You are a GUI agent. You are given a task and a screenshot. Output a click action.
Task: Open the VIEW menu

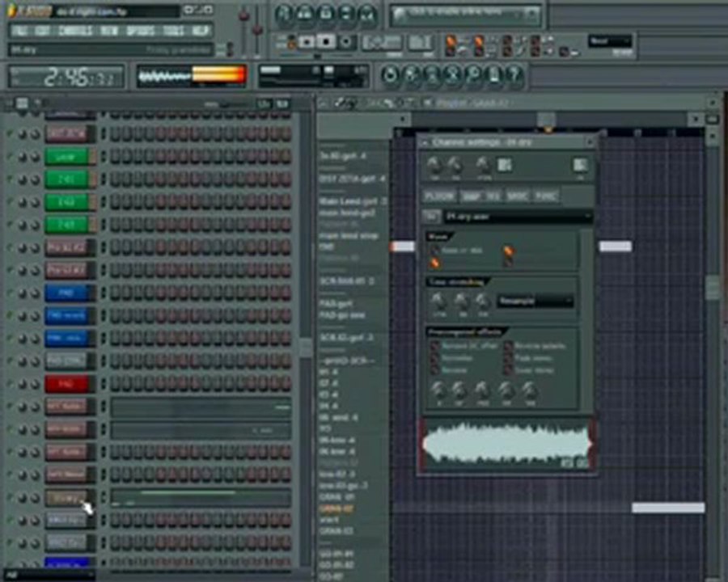[109, 31]
